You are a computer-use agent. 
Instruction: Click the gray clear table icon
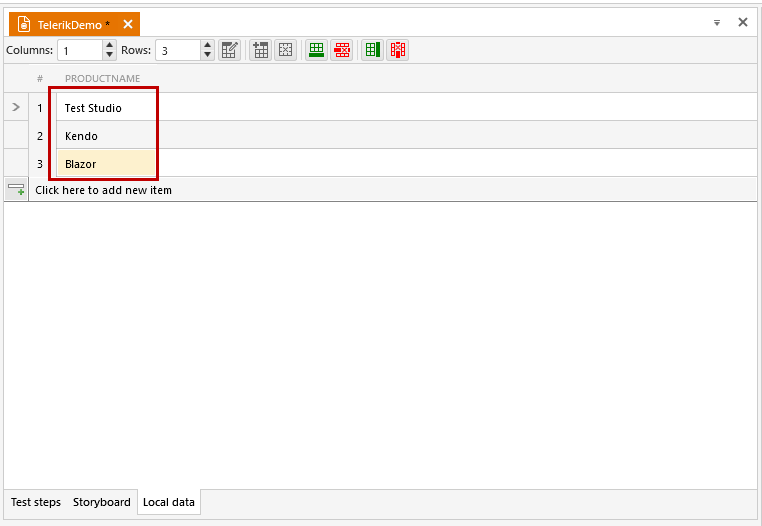tap(286, 50)
